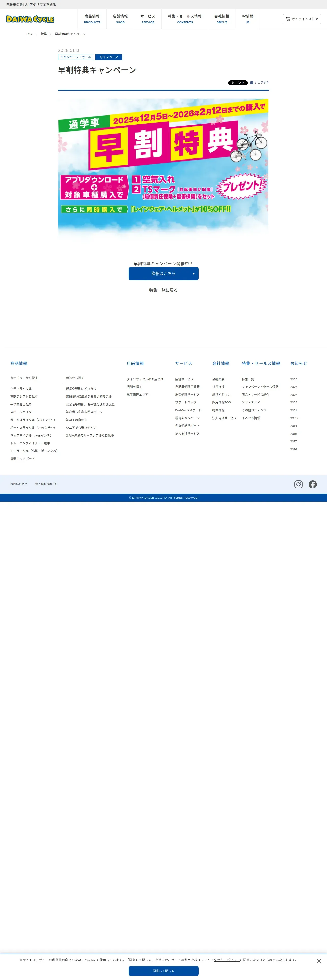Click 同意して閉じる cookie button
327x980 pixels.
click(x=164, y=971)
